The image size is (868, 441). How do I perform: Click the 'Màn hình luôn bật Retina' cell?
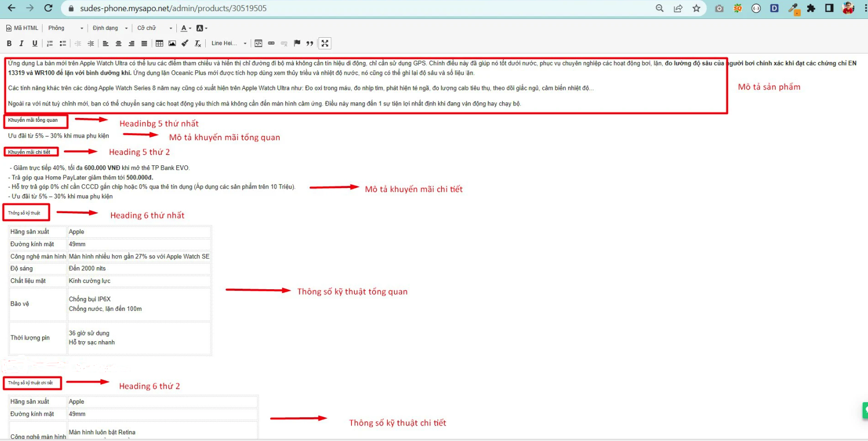pos(163,432)
